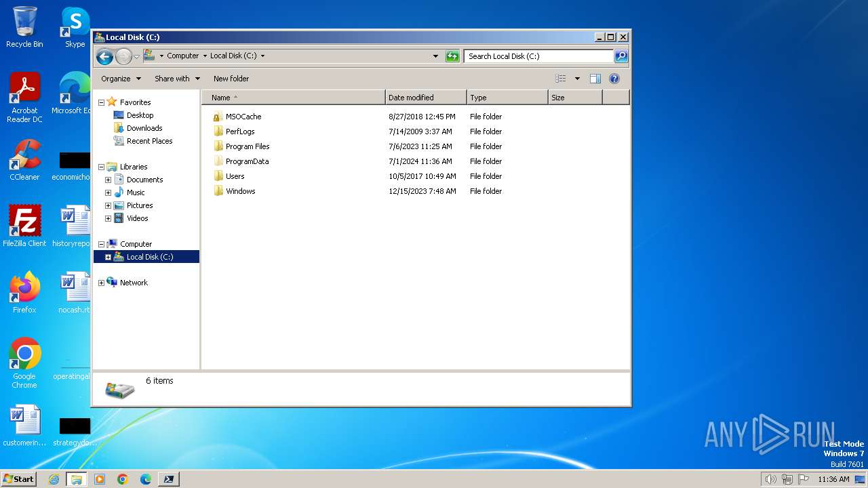Screen dimensions: 868x488
Task: Open recent pages dropdown next to Forward
Action: coord(136,56)
